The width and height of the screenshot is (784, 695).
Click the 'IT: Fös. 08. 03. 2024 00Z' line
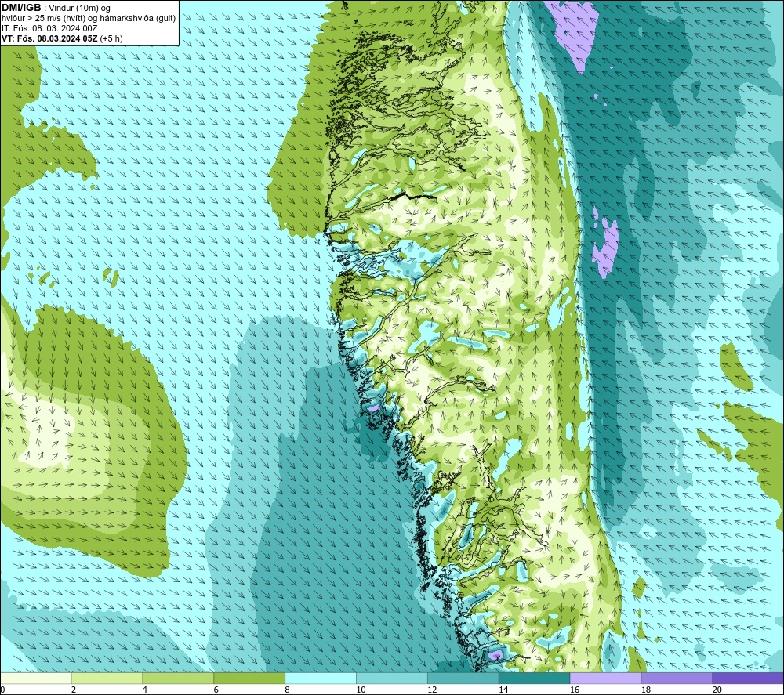[49, 28]
